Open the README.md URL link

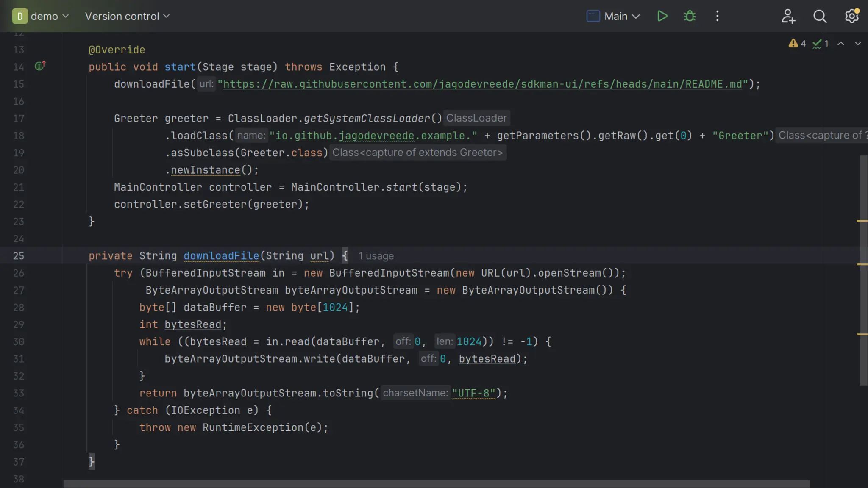(482, 84)
